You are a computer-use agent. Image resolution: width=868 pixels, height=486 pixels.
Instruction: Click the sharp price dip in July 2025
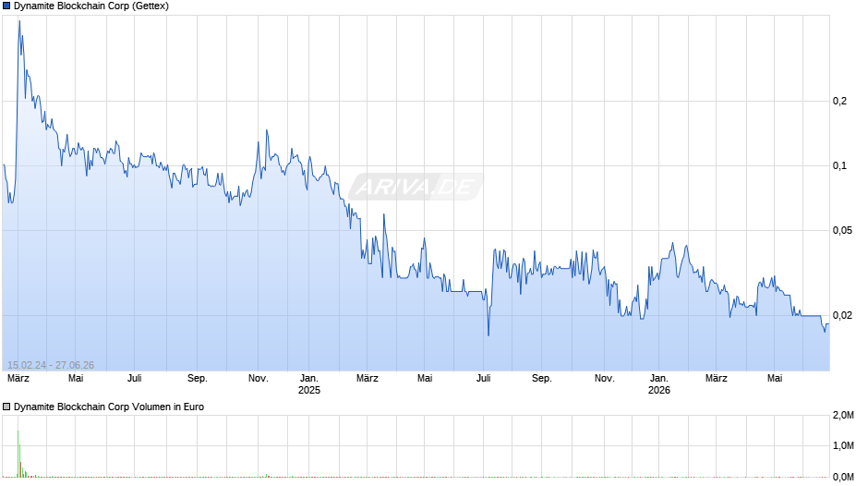pyautogui.click(x=488, y=334)
